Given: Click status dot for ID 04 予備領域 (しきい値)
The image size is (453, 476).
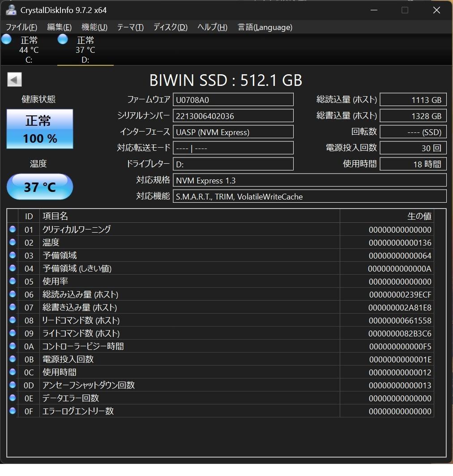Looking at the screenshot, I should coord(13,268).
